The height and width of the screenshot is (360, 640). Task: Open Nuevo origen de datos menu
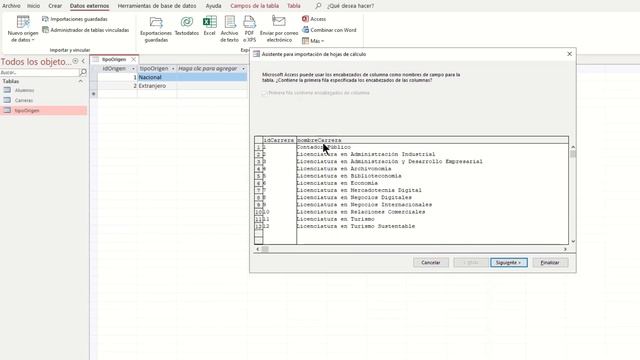[x=23, y=29]
